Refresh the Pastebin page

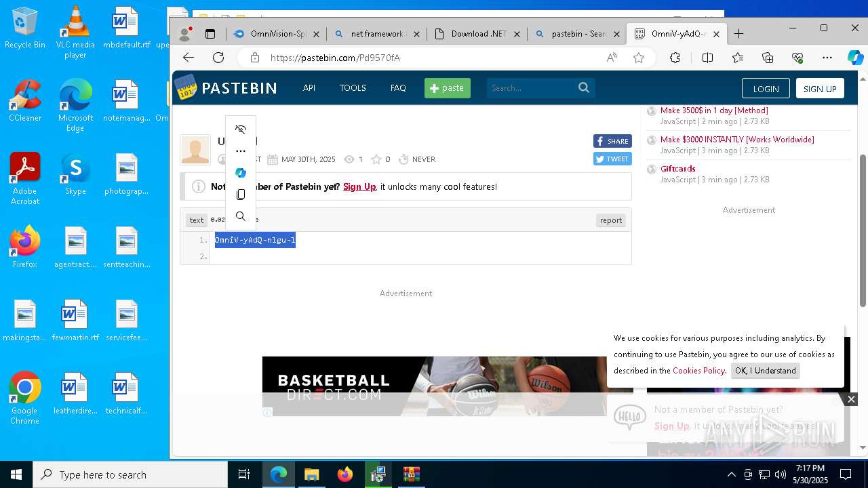click(x=218, y=58)
